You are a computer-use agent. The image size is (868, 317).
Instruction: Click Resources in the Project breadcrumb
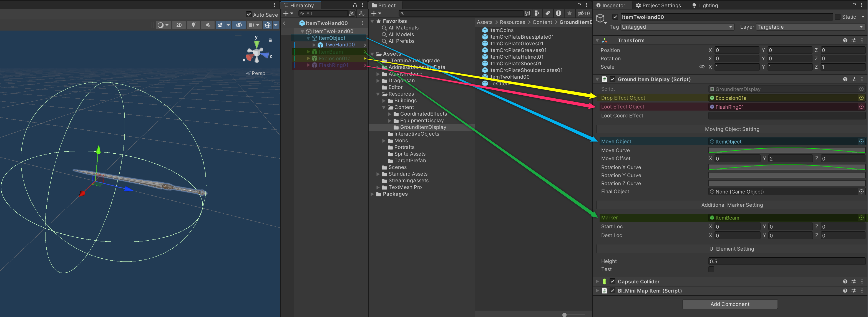tap(512, 22)
